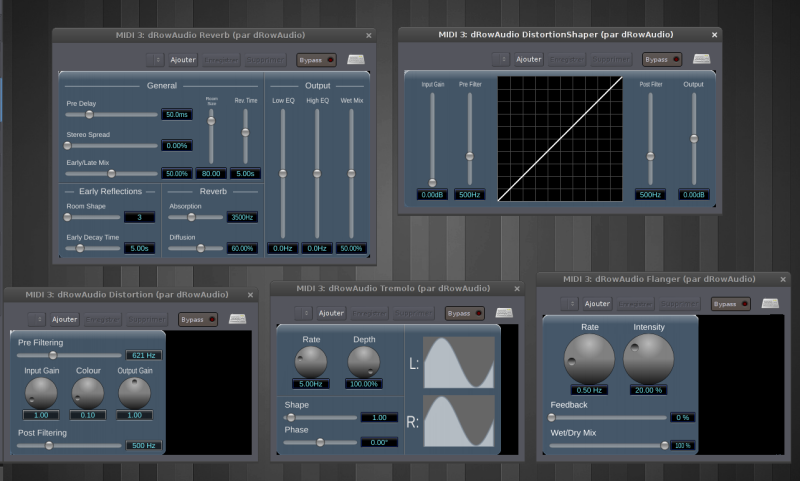Click Ajouter in Tremolo window

[x=331, y=313]
